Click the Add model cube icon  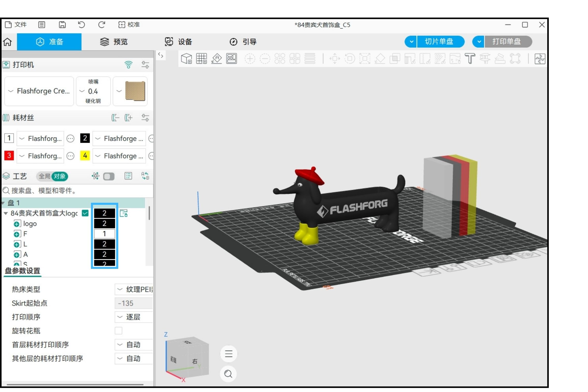tap(186, 59)
